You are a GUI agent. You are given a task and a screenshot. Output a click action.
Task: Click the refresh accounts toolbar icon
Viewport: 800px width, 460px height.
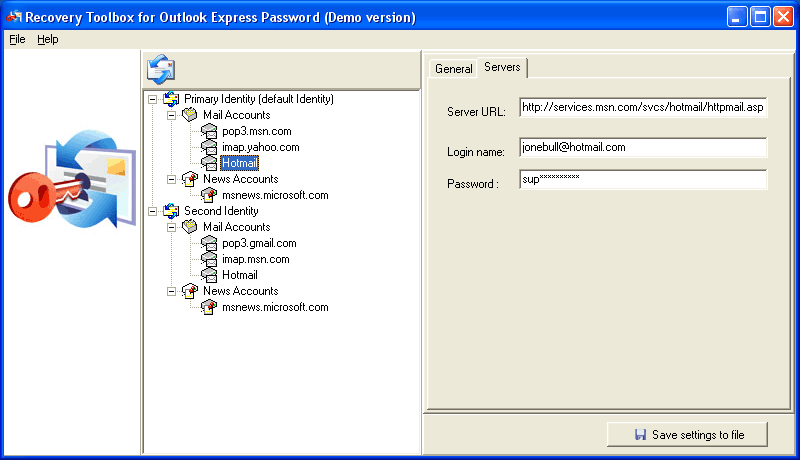pos(161,69)
